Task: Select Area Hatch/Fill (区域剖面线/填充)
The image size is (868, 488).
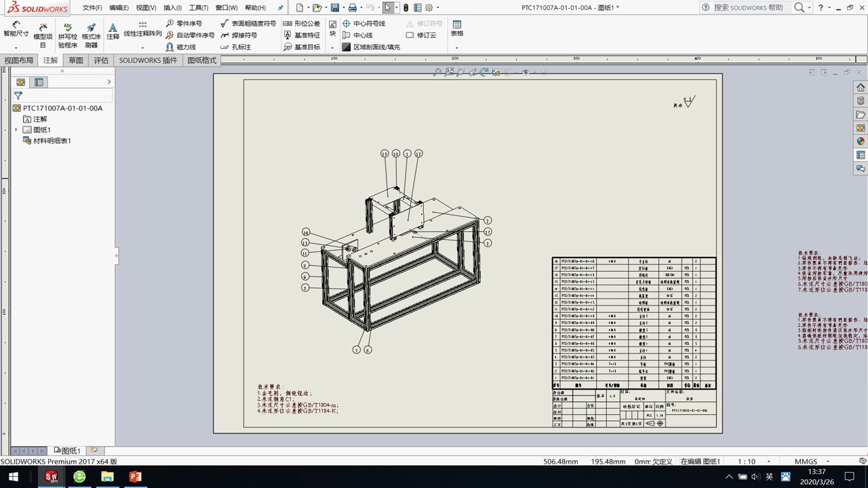Action: [x=371, y=47]
